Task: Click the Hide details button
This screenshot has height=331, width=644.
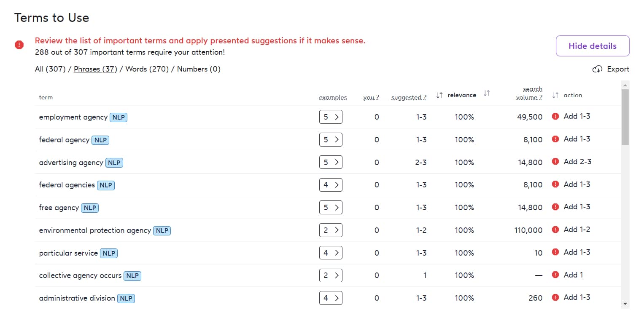Action: [x=593, y=46]
